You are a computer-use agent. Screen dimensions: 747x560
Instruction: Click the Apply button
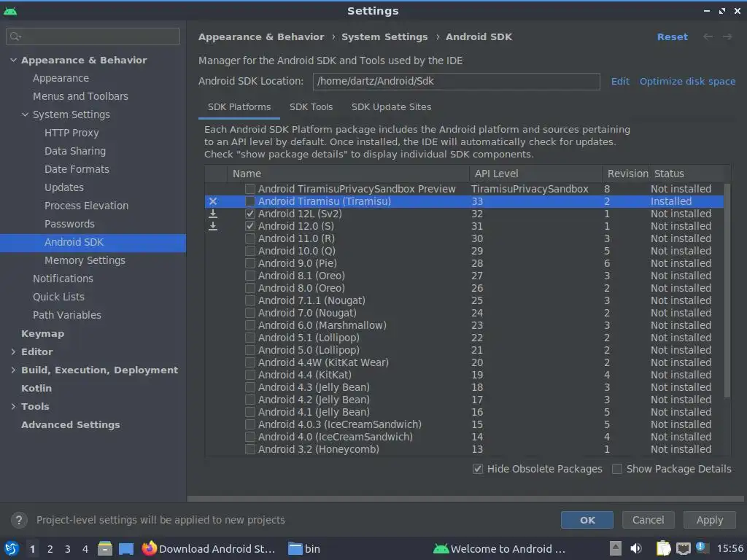709,520
